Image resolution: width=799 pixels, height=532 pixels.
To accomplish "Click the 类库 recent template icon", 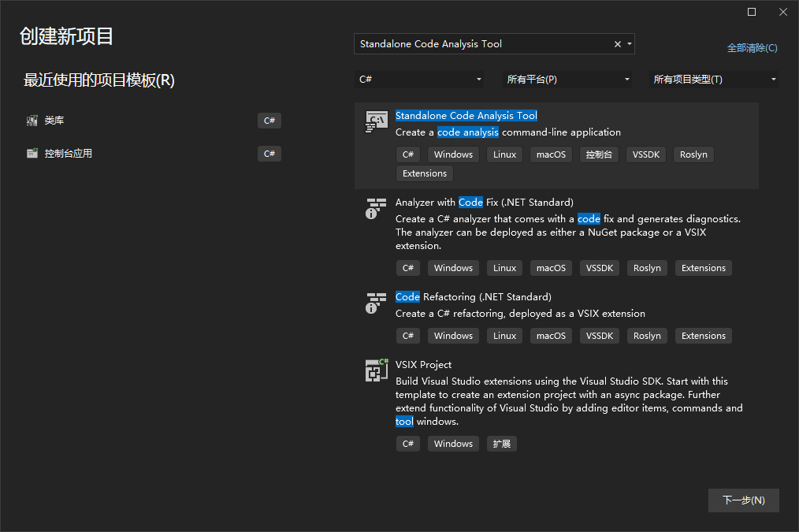I will point(32,121).
